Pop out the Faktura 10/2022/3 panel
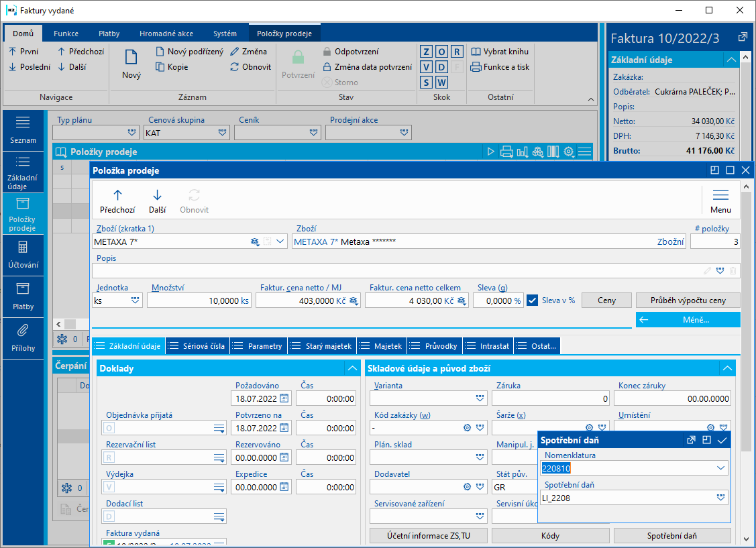 click(743, 37)
